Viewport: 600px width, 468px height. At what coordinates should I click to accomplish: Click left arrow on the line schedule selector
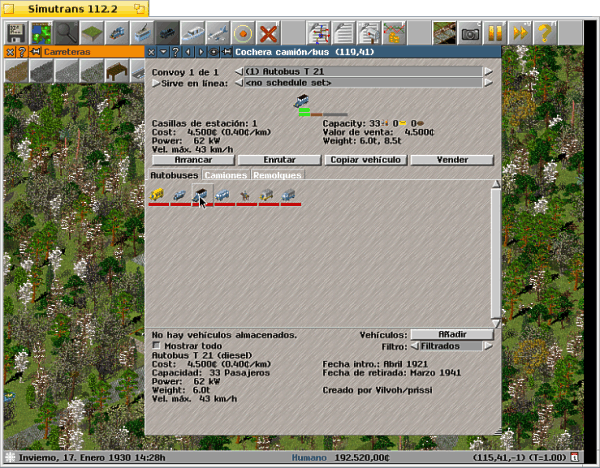(239, 84)
